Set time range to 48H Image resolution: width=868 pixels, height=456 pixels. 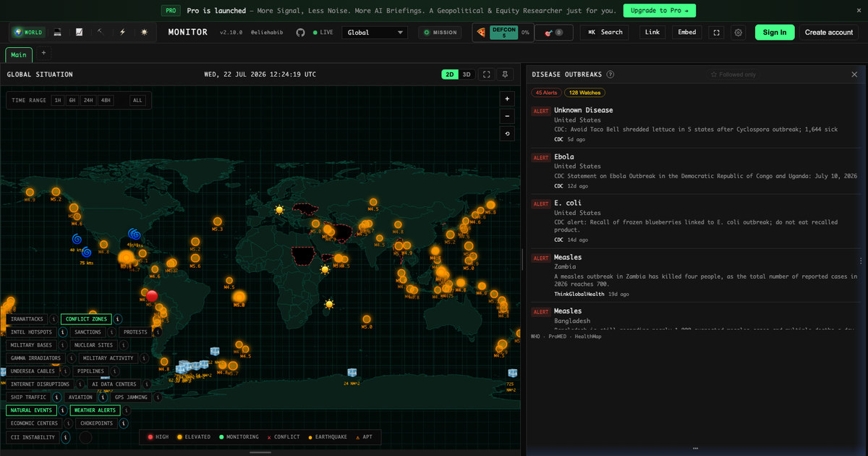click(x=106, y=101)
